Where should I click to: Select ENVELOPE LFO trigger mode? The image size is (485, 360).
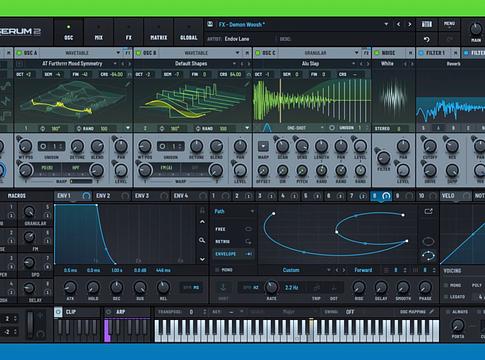233,254
